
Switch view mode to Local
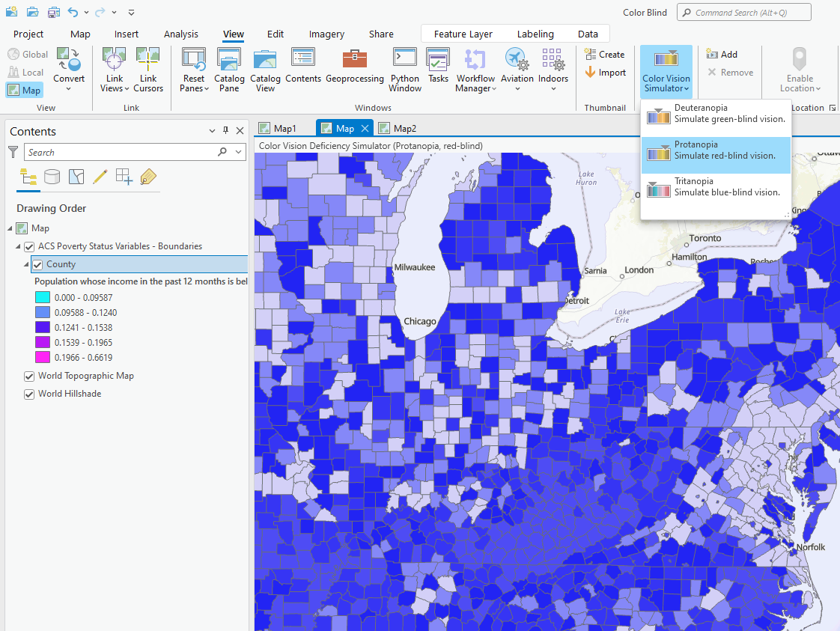pyautogui.click(x=25, y=72)
